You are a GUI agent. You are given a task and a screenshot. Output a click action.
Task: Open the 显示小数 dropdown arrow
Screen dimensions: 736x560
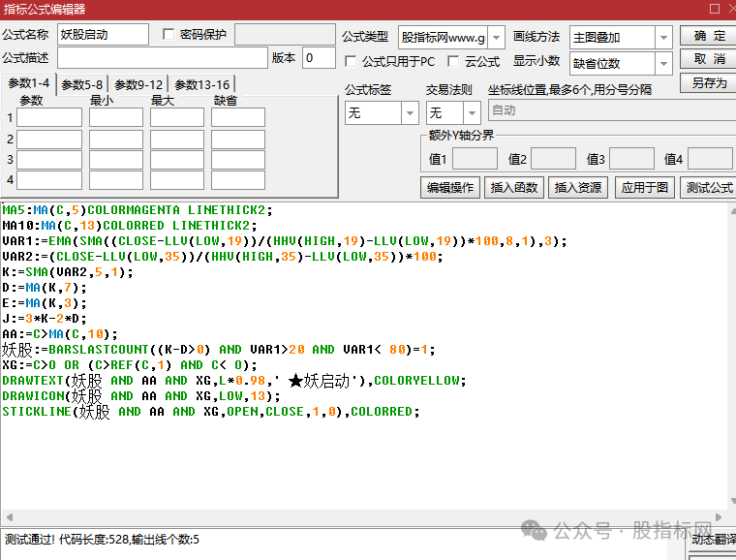[663, 63]
